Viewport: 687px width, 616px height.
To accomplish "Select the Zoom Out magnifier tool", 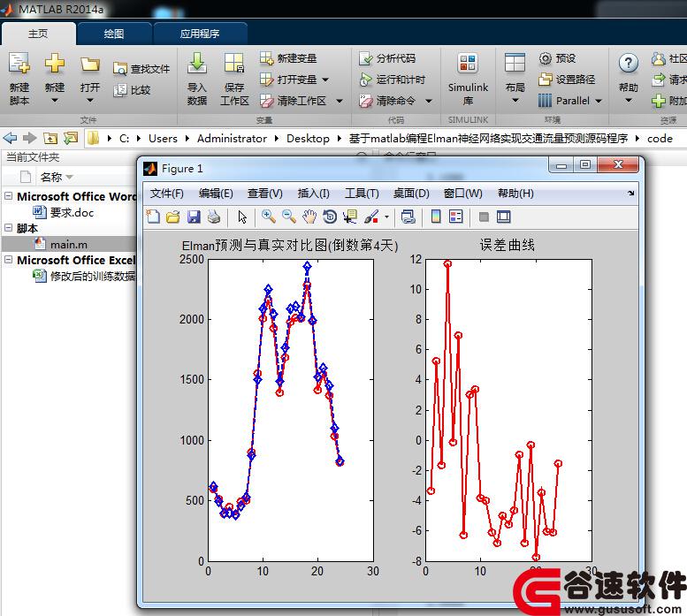I will pos(289,217).
